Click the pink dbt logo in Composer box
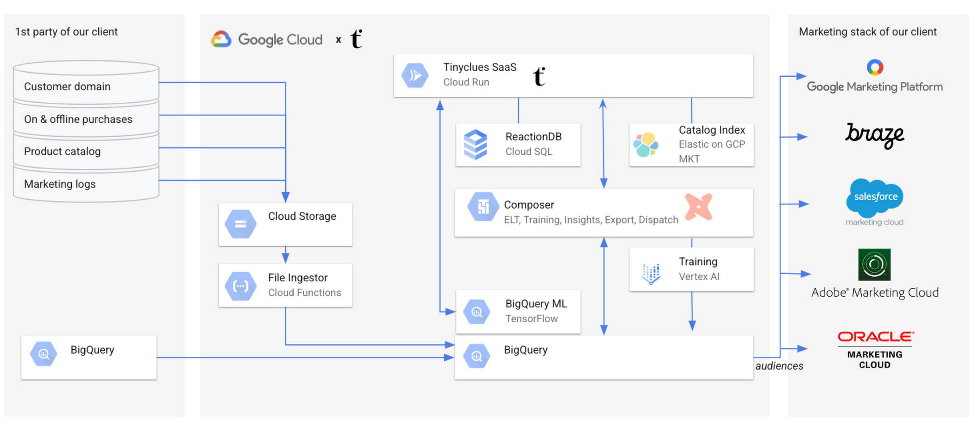 click(699, 207)
